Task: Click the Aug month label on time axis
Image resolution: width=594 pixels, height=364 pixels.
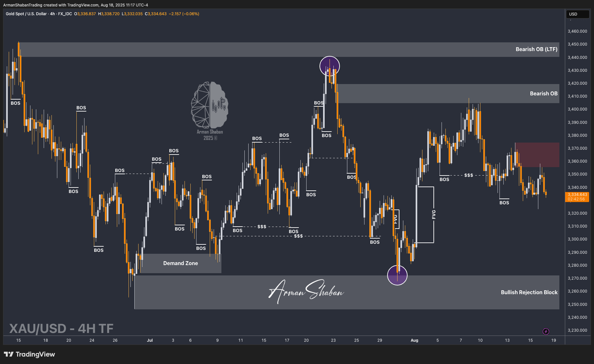Action: (x=414, y=340)
